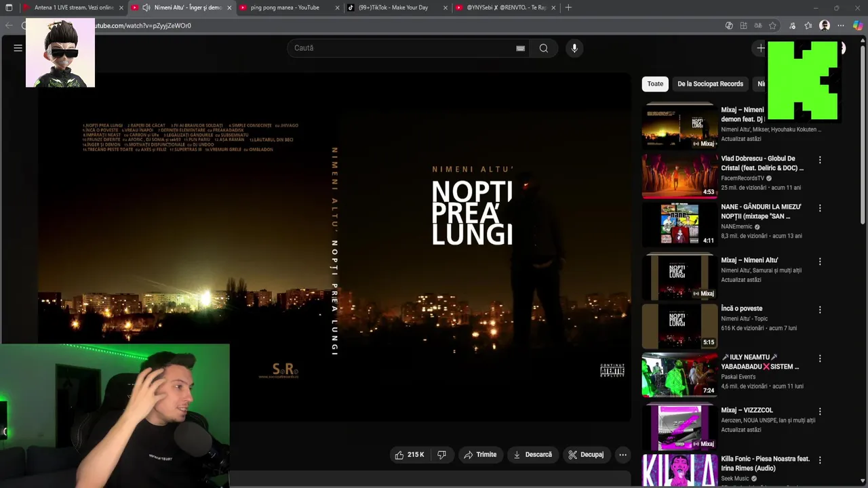Image resolution: width=868 pixels, height=488 pixels.
Task: Open options for IULY NEAMTU video
Action: tap(820, 359)
